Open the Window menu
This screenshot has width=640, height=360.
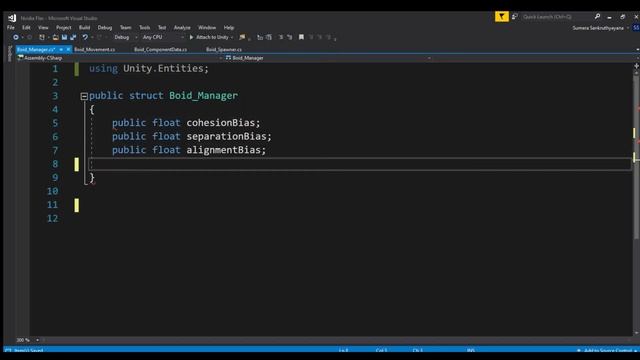[x=207, y=27]
